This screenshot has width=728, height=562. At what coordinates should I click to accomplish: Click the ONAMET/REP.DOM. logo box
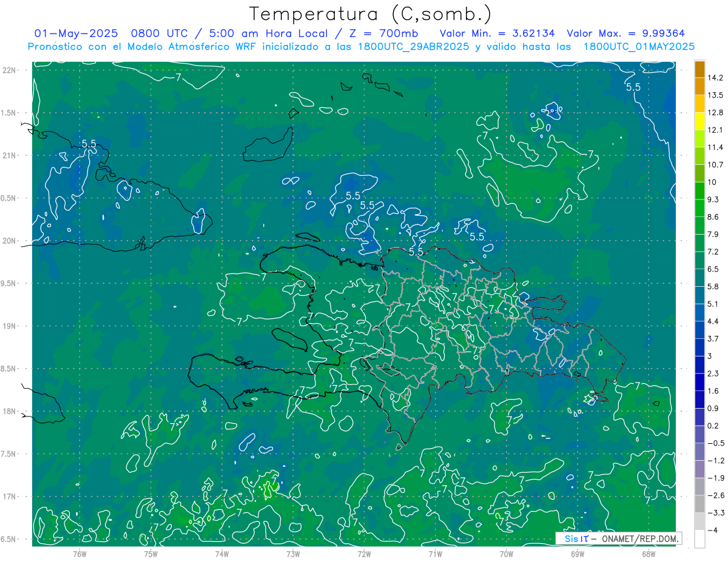(618, 538)
